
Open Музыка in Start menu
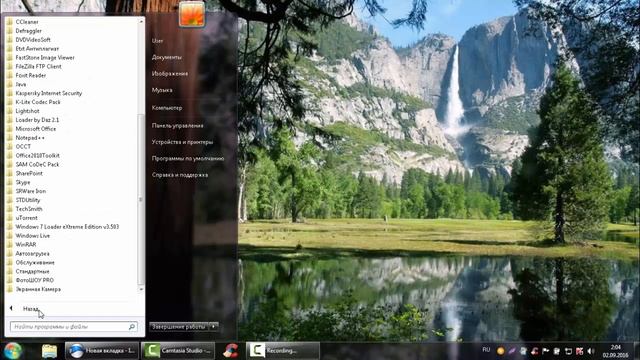162,90
